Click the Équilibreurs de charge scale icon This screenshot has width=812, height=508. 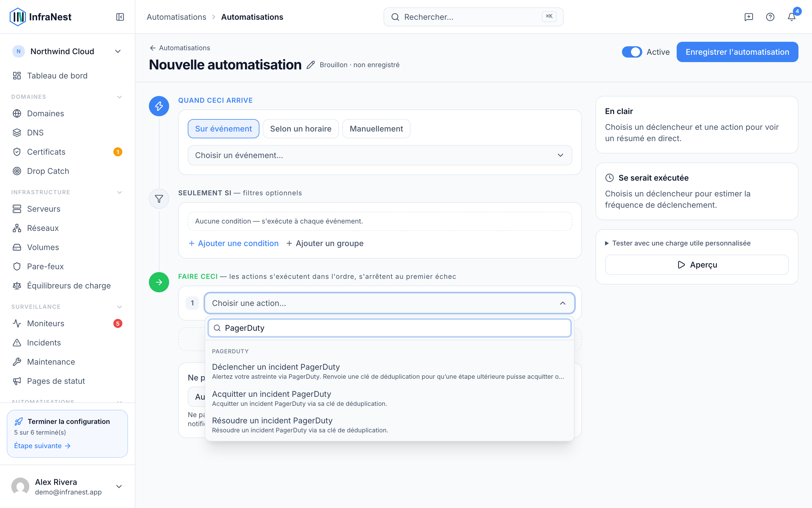(x=17, y=286)
